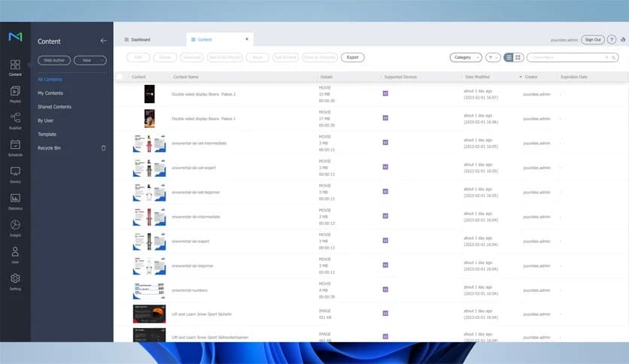Open Recycle Bin in the side menu
629x364 pixels.
pyautogui.click(x=49, y=148)
